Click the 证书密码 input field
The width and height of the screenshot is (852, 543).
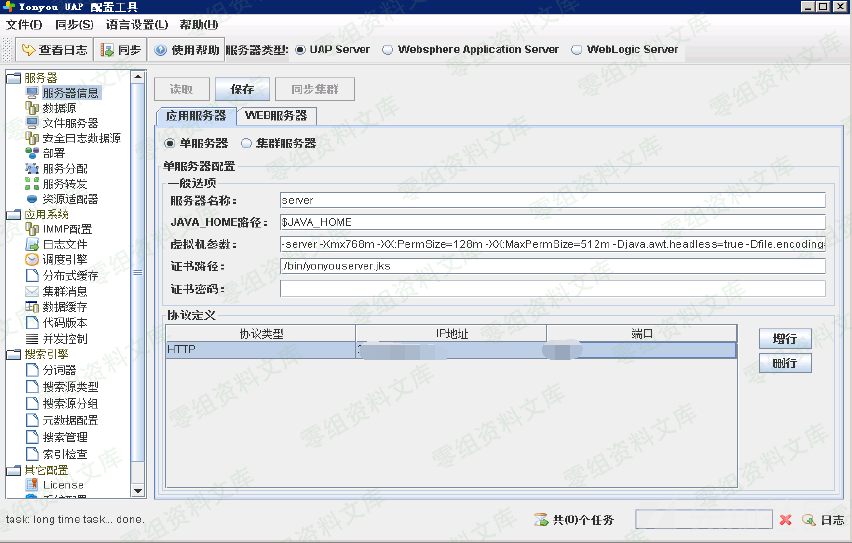(552, 289)
